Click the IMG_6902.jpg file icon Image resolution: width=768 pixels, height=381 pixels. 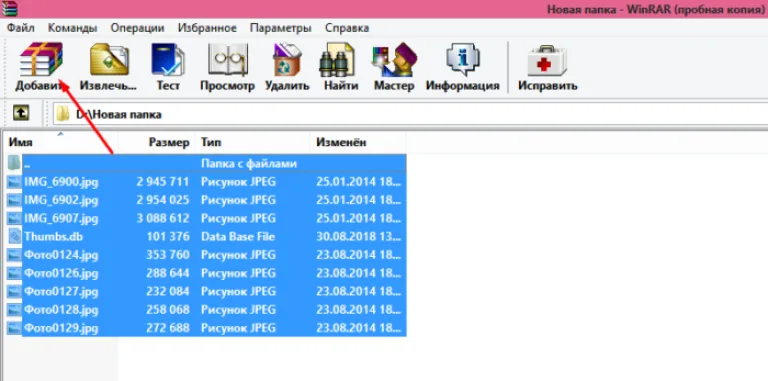pyautogui.click(x=14, y=200)
